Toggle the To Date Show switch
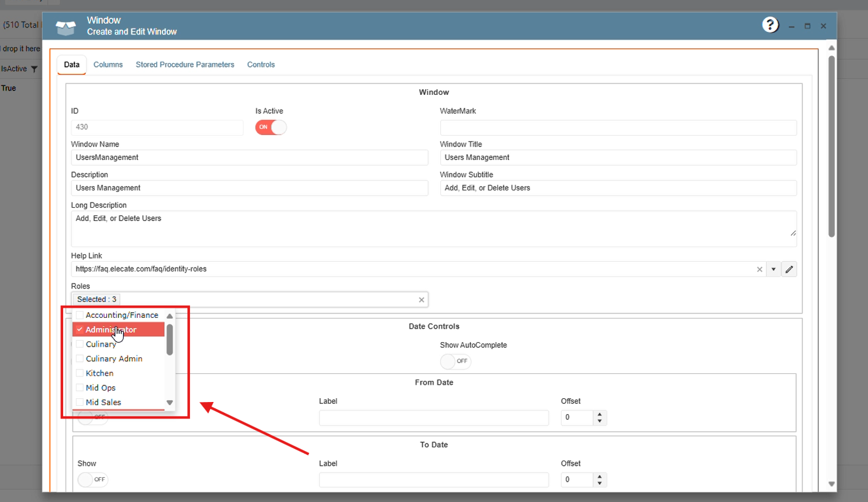 pos(93,479)
